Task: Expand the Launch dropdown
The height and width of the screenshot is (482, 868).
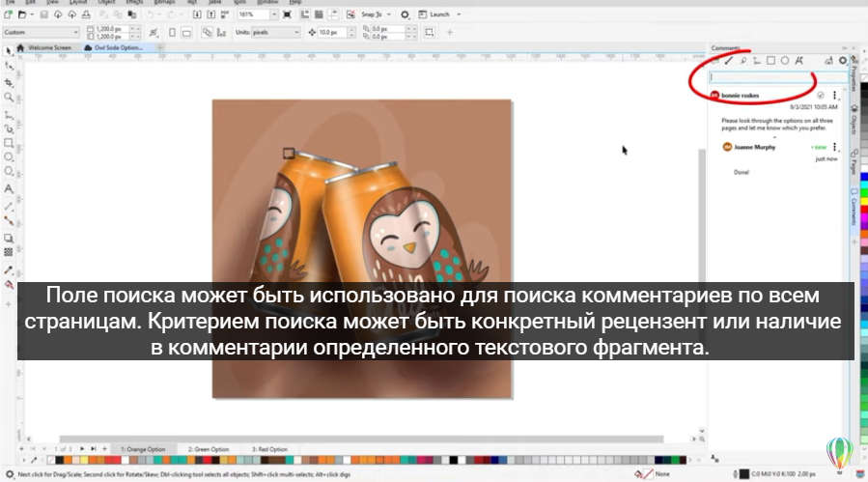Action: click(459, 14)
